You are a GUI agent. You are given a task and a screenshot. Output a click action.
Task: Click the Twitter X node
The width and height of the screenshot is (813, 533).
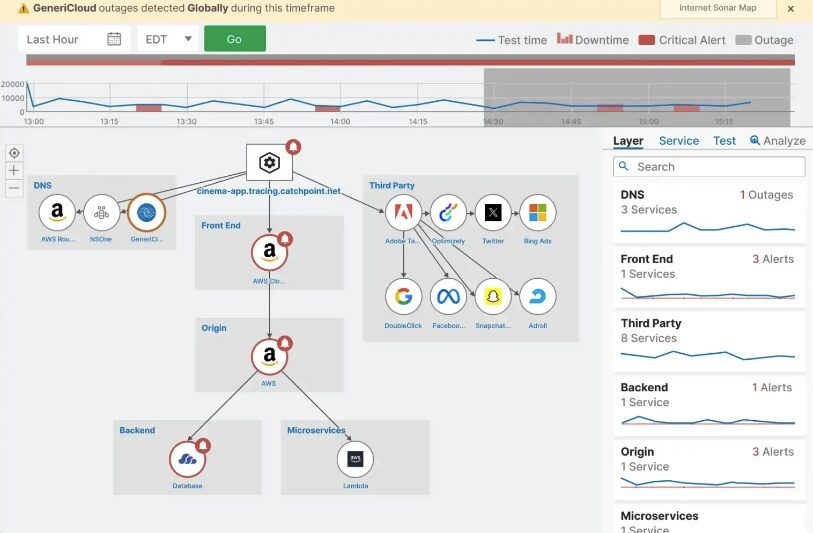493,212
